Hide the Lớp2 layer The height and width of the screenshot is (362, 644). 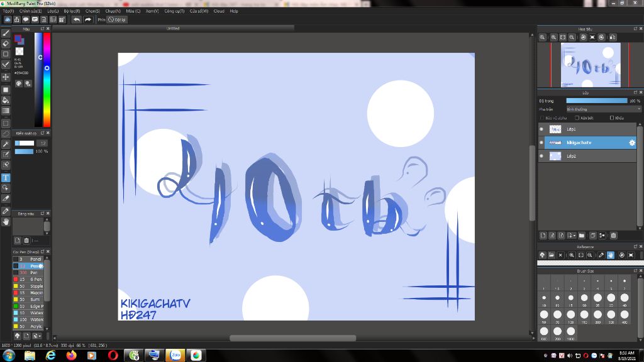tap(541, 156)
